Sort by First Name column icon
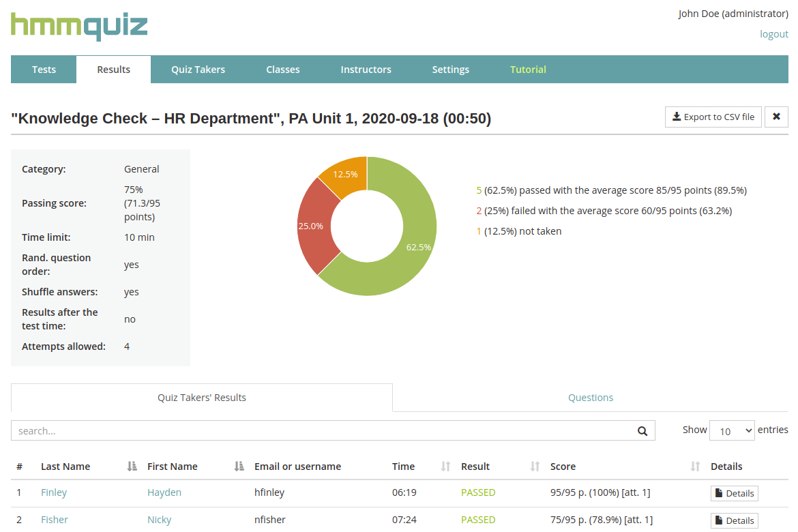 [x=239, y=467]
